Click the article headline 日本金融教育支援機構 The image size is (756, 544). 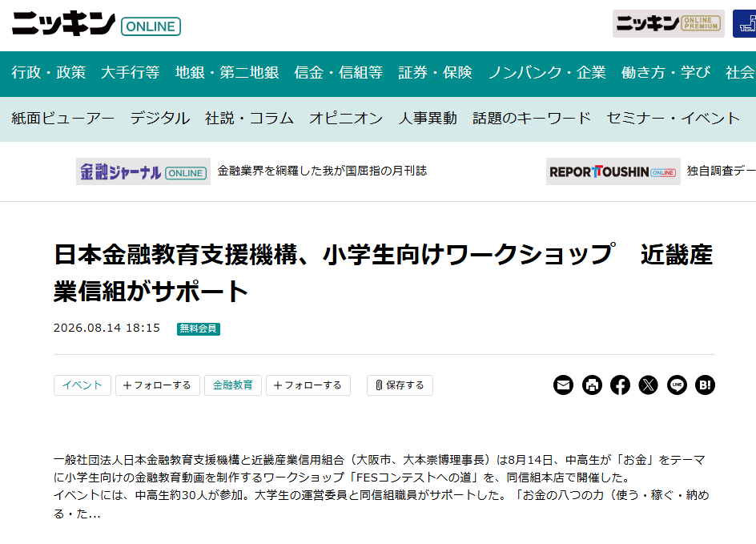pyautogui.click(x=384, y=273)
